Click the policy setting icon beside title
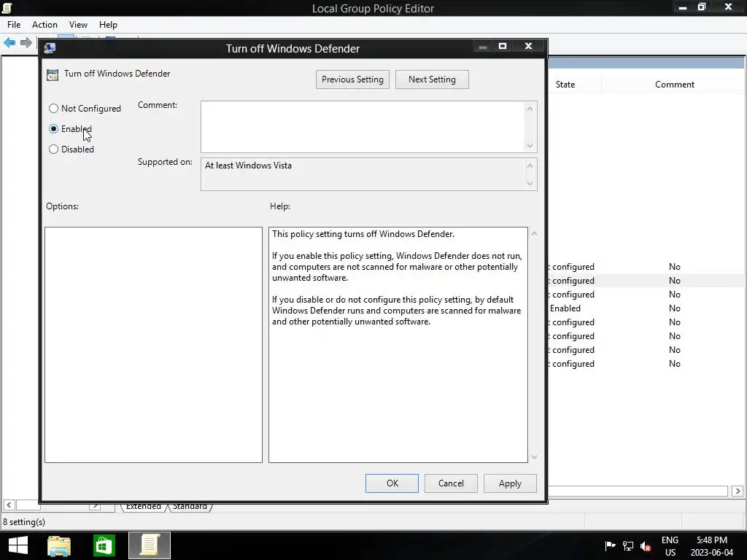747x560 pixels. 53,75
